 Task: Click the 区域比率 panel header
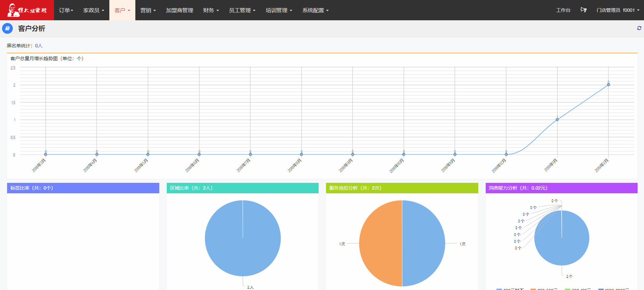243,188
